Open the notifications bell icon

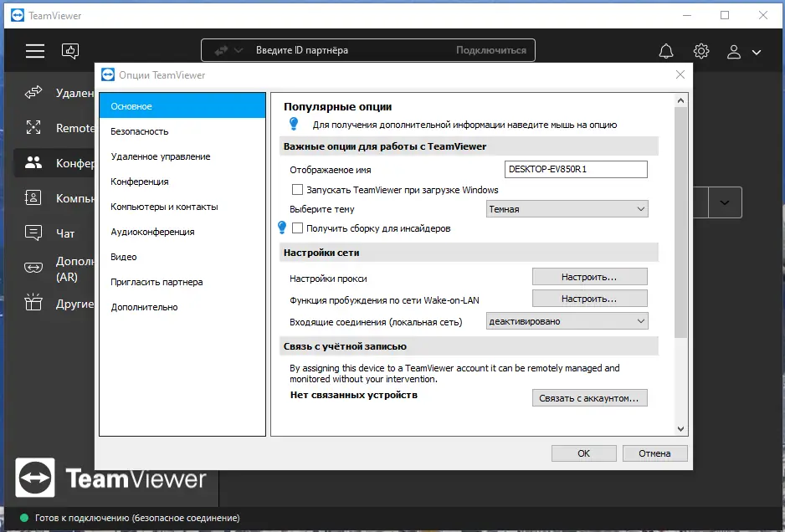pos(665,51)
